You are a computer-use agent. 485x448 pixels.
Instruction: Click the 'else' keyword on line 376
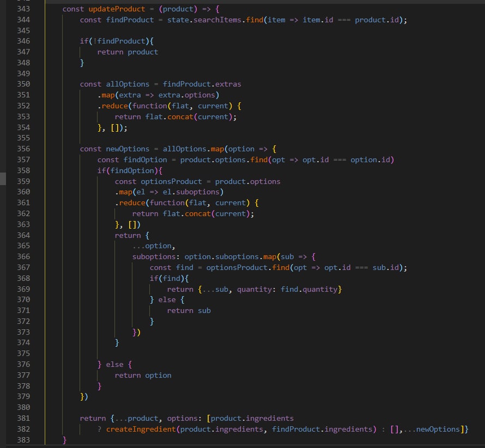click(x=114, y=365)
